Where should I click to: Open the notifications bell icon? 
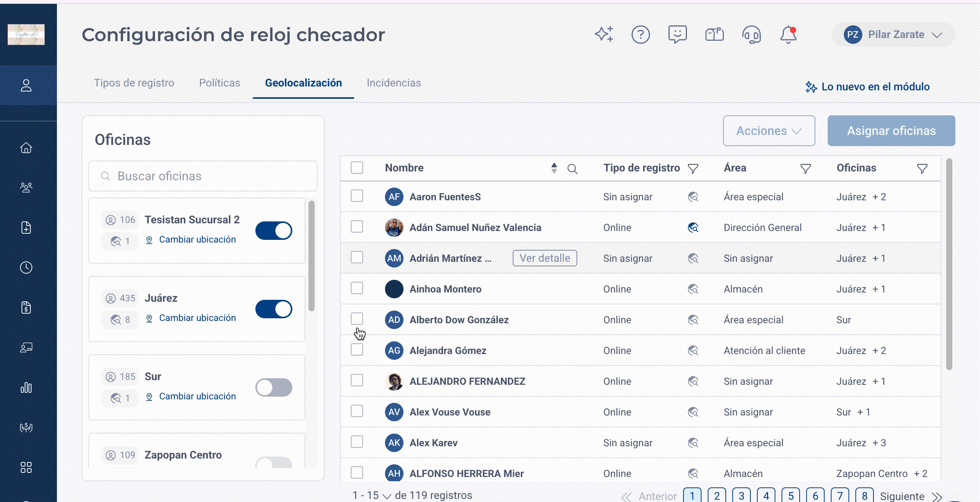(x=788, y=35)
